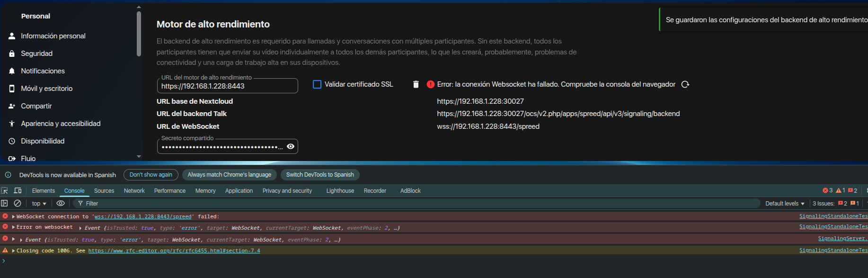Click the sidebar scroll-down arrow
This screenshot has width=868, height=278.
tap(139, 156)
